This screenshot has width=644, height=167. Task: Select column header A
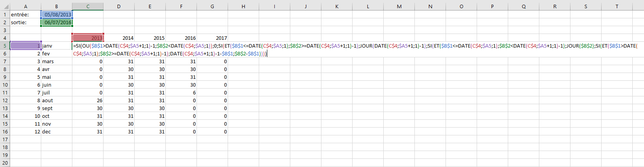pyautogui.click(x=25, y=6)
